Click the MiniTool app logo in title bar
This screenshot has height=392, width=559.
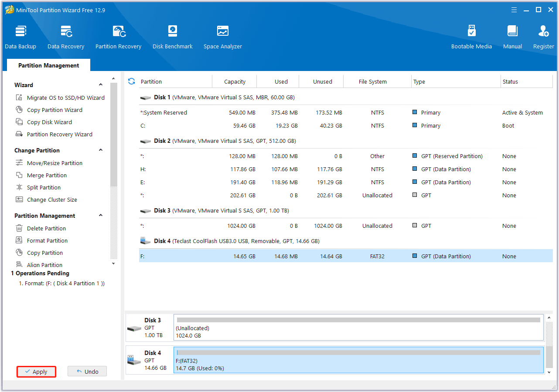(10, 10)
